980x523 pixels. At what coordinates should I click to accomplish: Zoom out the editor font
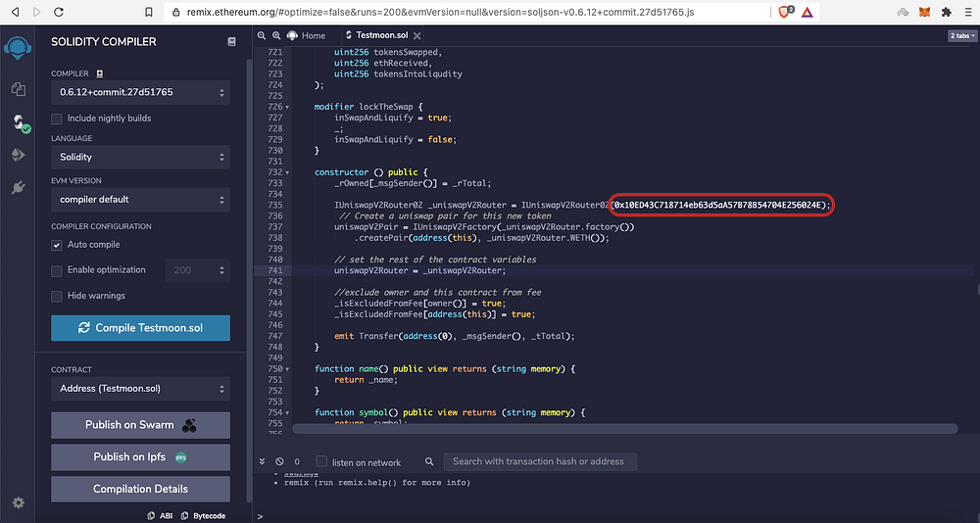click(263, 35)
